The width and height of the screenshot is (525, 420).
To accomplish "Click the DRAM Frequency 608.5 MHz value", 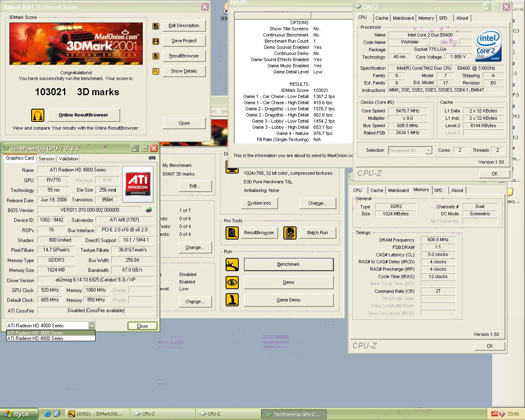I will 438,240.
